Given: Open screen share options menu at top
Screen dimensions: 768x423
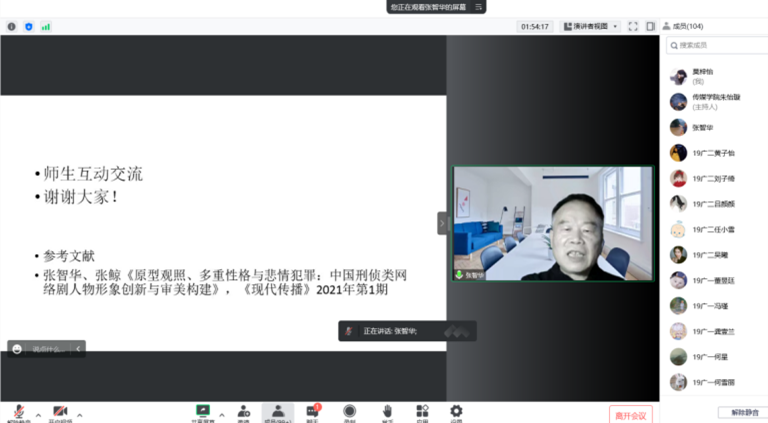Looking at the screenshot, I should [479, 7].
